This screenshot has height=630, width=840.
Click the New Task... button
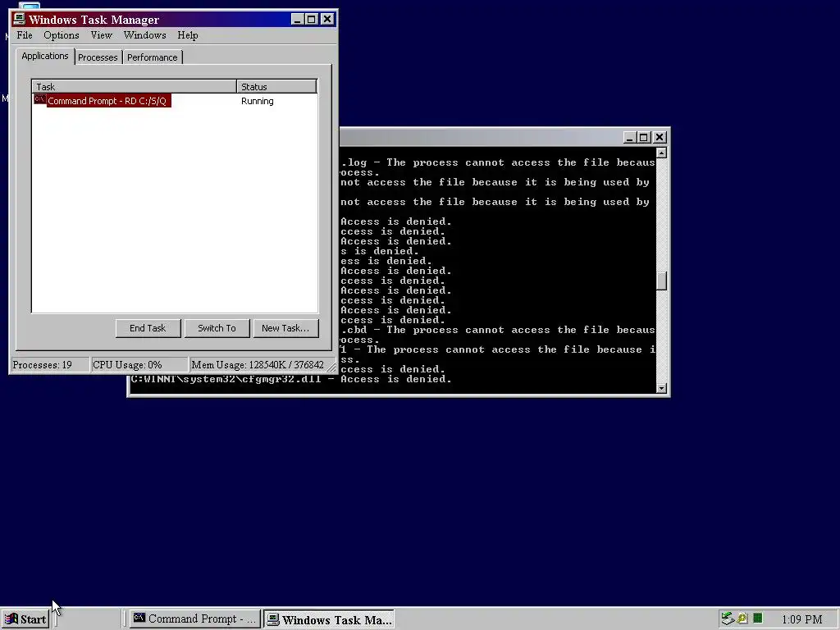pos(285,328)
